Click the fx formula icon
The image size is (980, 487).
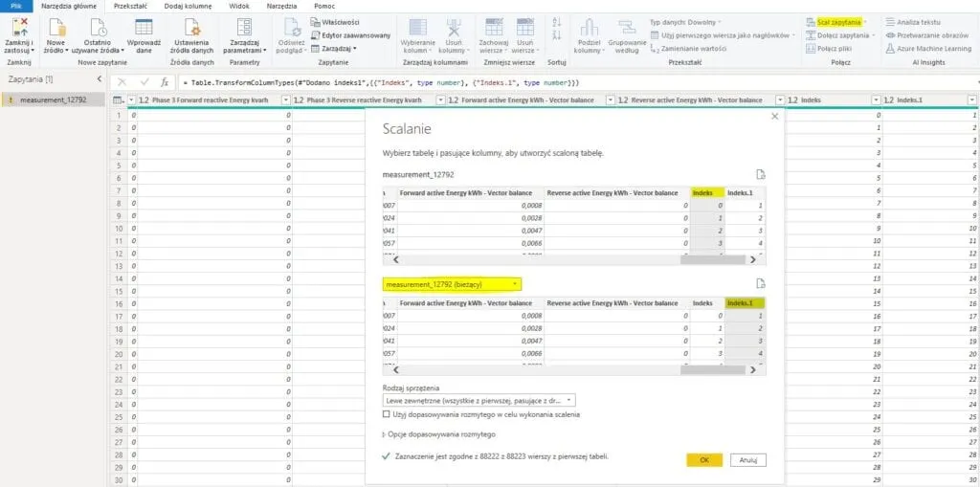[x=165, y=82]
